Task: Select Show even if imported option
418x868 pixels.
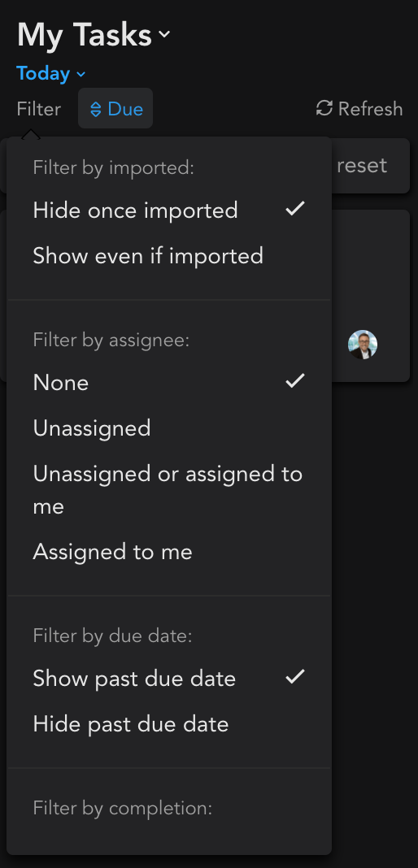Action: (169, 256)
